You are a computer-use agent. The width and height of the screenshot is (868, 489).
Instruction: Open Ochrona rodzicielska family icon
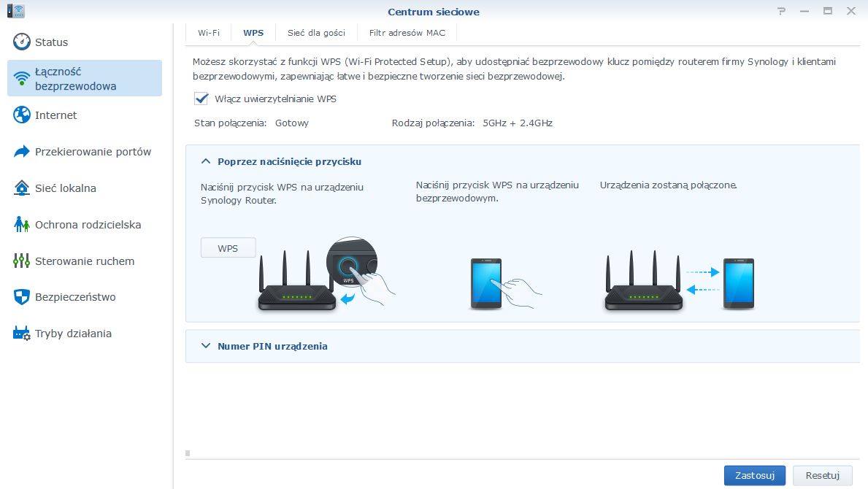(x=22, y=225)
